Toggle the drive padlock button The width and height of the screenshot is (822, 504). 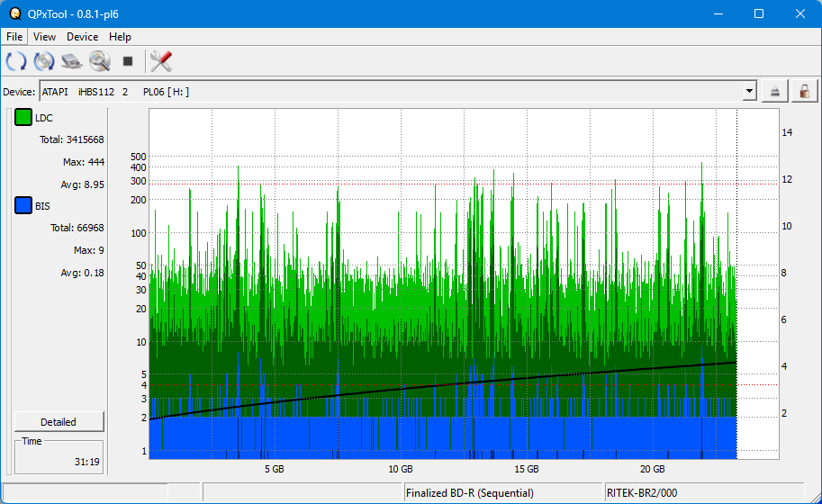pos(804,91)
